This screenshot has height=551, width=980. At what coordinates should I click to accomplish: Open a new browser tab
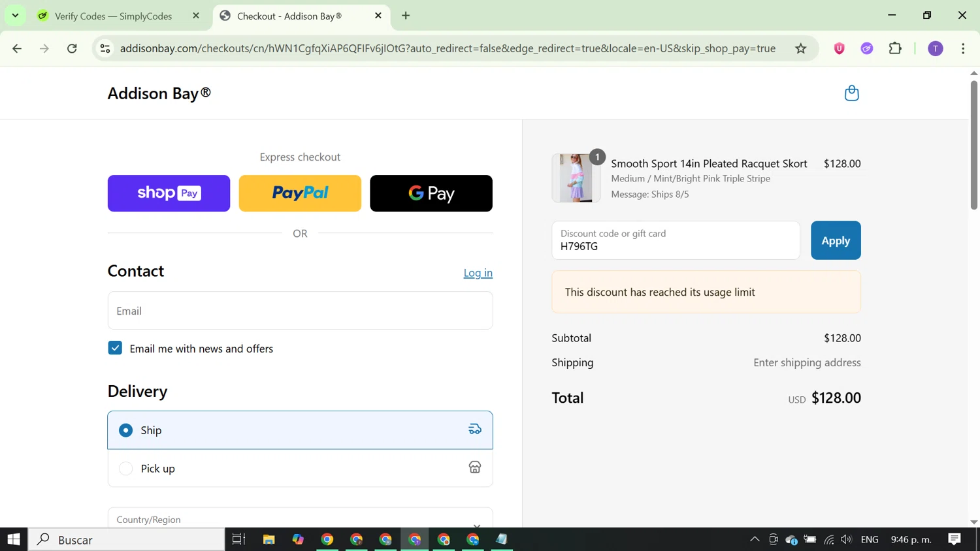click(x=406, y=16)
